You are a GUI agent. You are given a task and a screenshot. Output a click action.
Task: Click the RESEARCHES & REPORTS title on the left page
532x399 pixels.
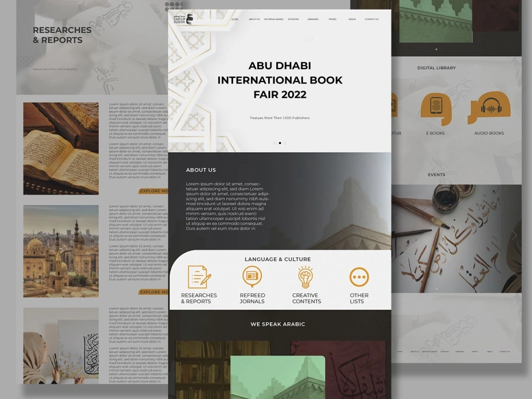tap(62, 35)
